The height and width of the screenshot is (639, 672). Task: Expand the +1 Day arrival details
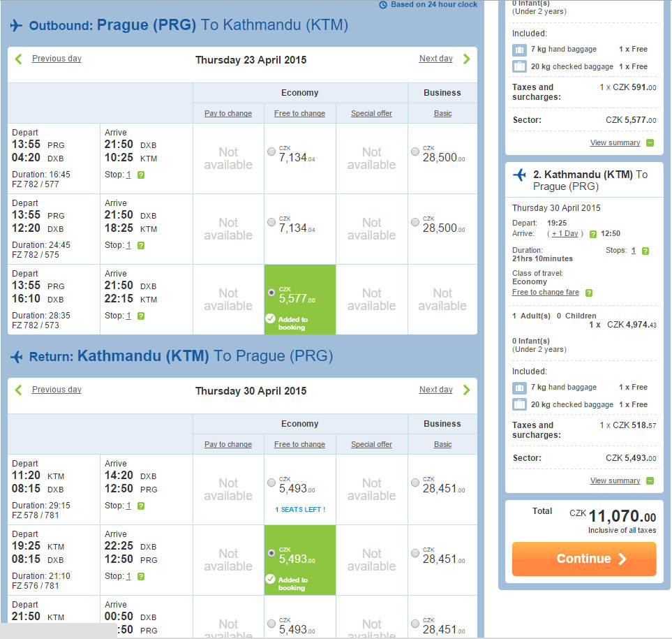tap(565, 234)
